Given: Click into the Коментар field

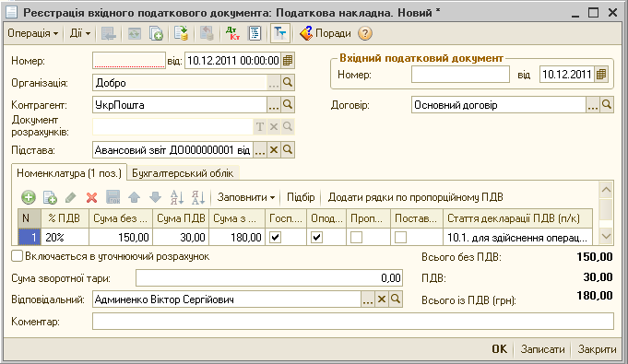Looking at the screenshot, I should click(x=353, y=322).
